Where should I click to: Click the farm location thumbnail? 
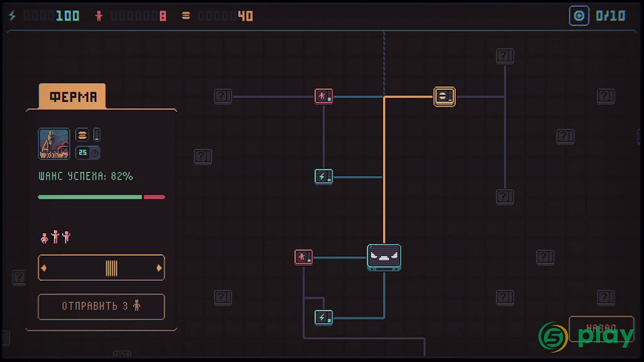(x=54, y=144)
